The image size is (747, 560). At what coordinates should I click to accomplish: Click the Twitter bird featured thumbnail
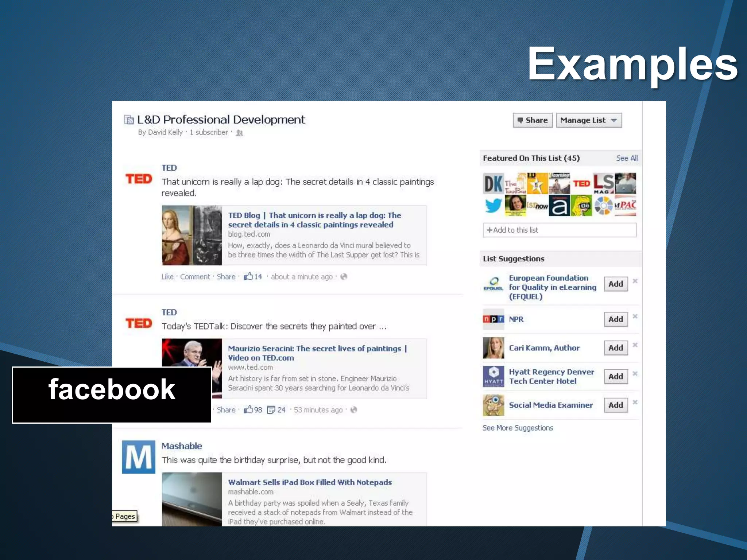494,205
